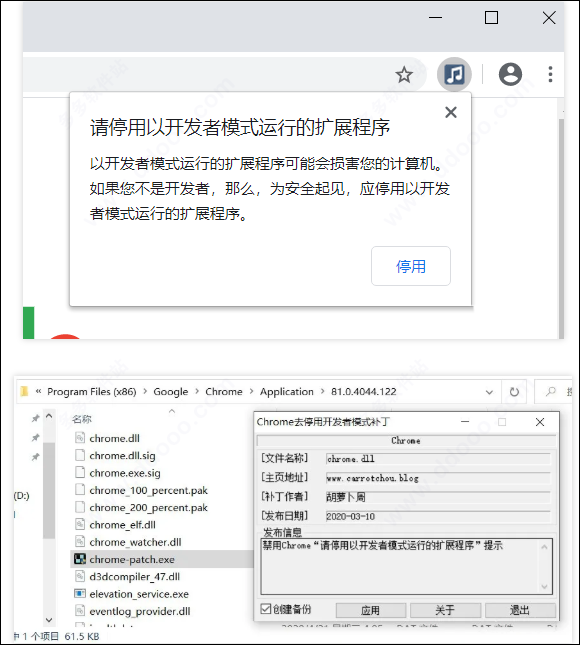
Task: Click the up arrow of navigation pane scrollbar
Action: 49,416
